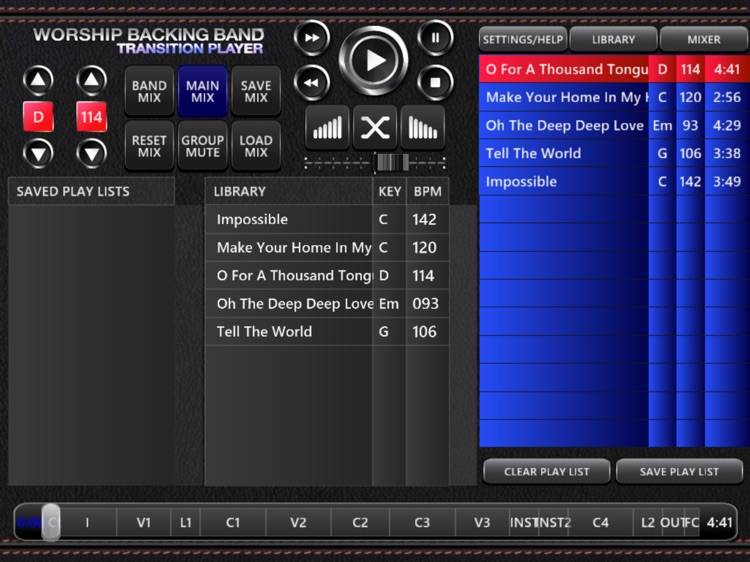The height and width of the screenshot is (562, 750).
Task: Click 106 BPM of Tell The World playlist row
Action: 690,154
